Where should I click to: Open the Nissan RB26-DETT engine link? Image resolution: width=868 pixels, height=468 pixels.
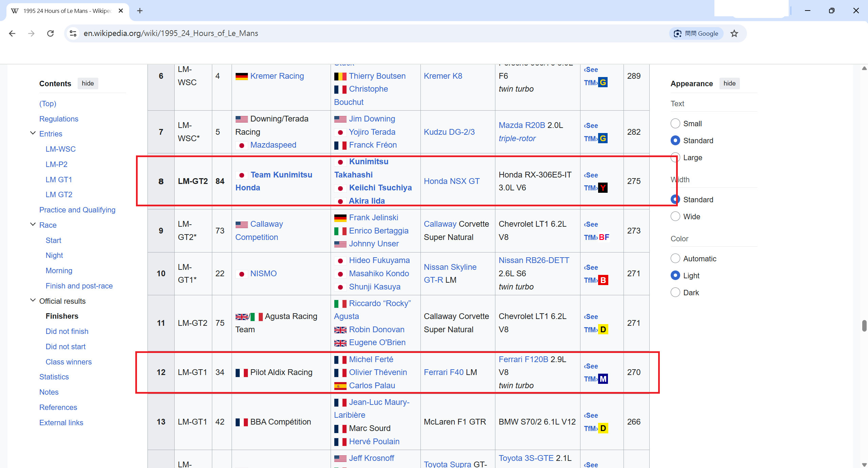[x=534, y=260]
